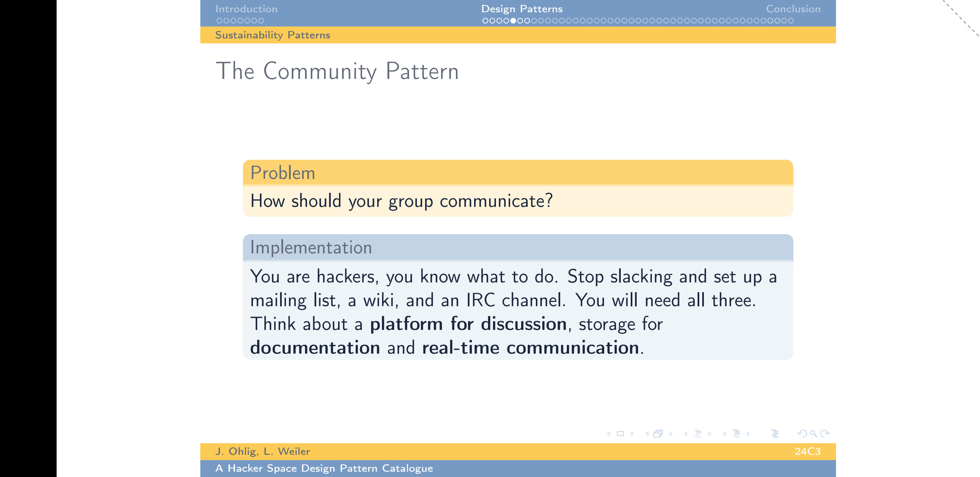Click the stacked-frames navigation icon
Screen dimensions: 980x477
click(658, 434)
